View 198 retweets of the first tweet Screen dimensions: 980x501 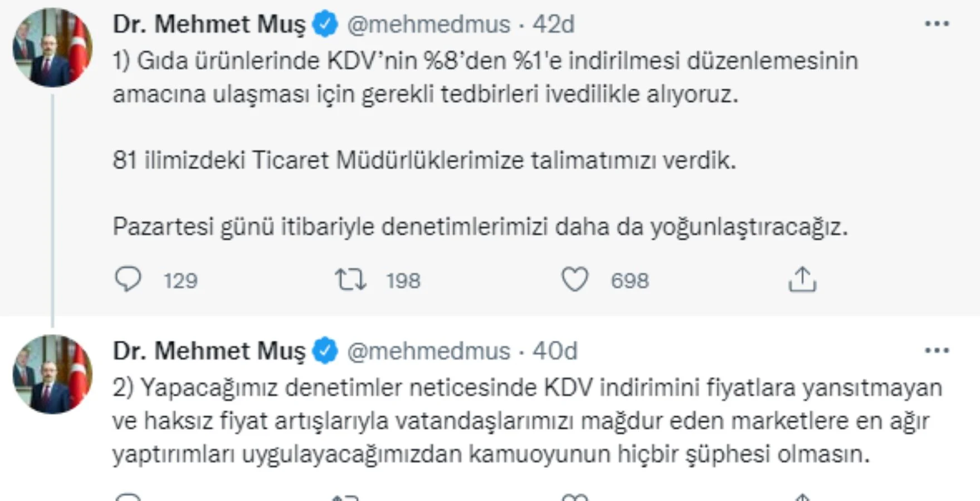pyautogui.click(x=403, y=280)
